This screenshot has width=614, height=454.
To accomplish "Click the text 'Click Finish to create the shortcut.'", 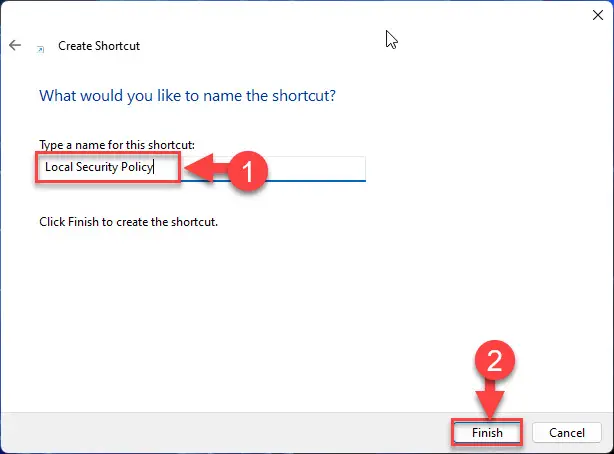I will (128, 222).
